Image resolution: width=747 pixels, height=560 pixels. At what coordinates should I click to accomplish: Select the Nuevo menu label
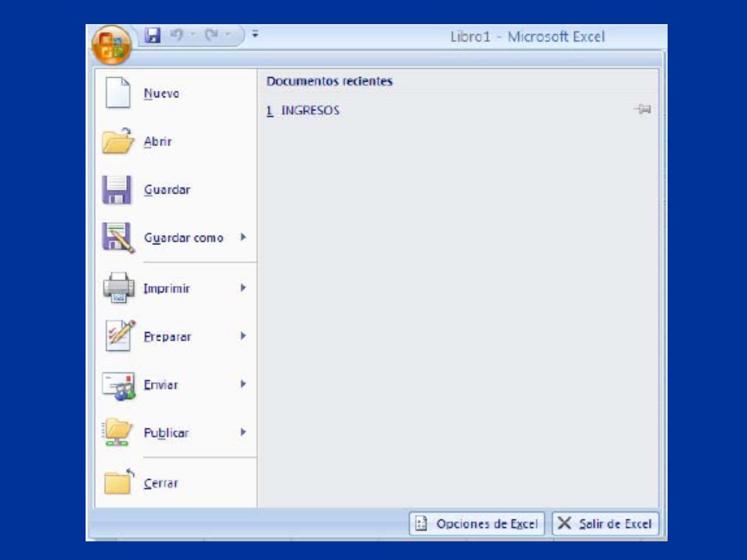162,93
